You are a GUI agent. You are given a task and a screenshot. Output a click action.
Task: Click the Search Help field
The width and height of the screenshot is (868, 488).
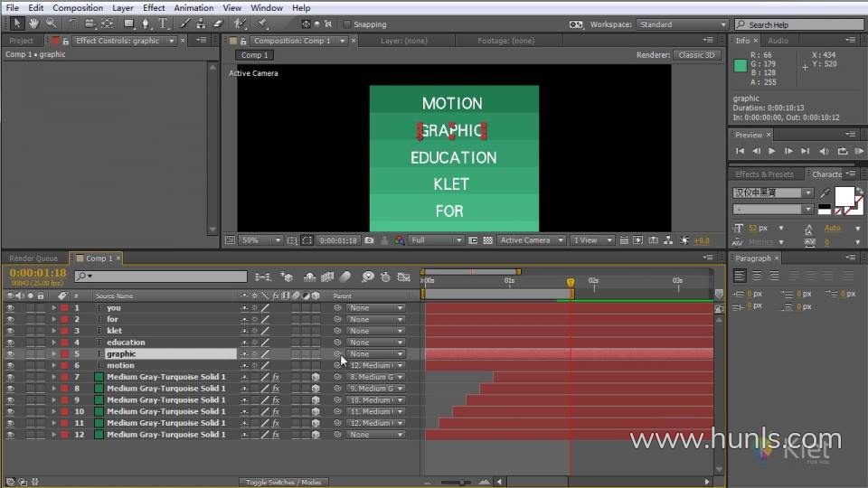point(799,25)
